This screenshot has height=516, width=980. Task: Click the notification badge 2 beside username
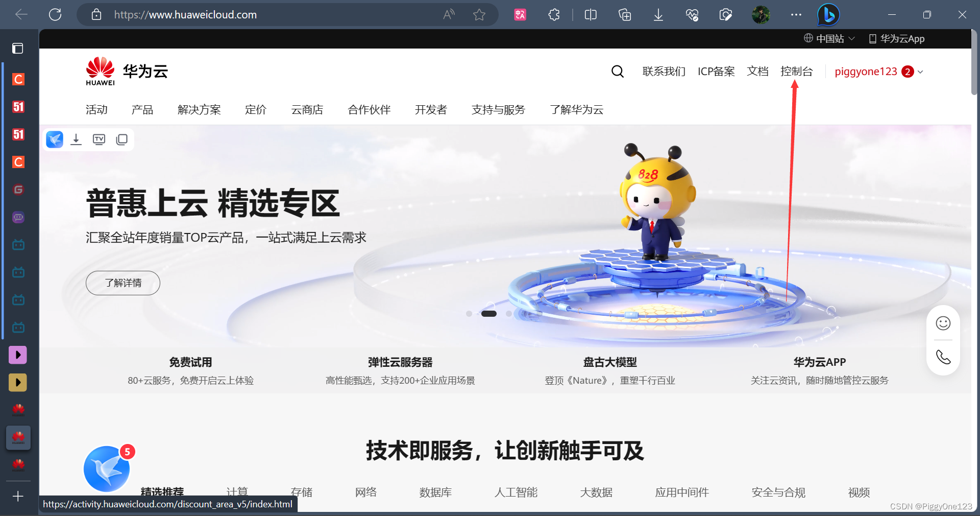[x=908, y=72]
